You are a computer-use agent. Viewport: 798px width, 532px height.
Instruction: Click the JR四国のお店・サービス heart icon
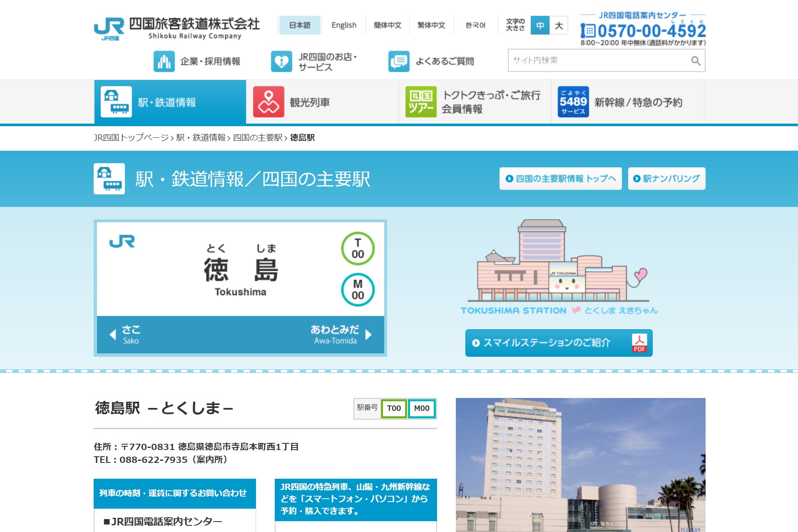281,62
